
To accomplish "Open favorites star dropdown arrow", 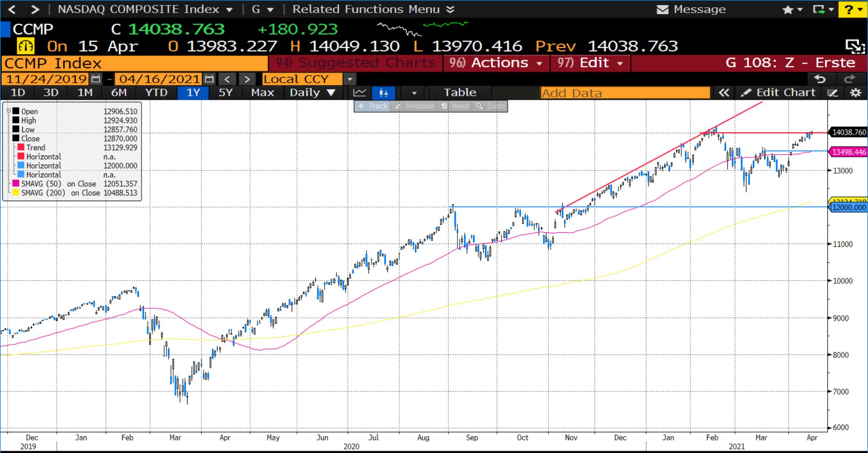I will coord(799,9).
